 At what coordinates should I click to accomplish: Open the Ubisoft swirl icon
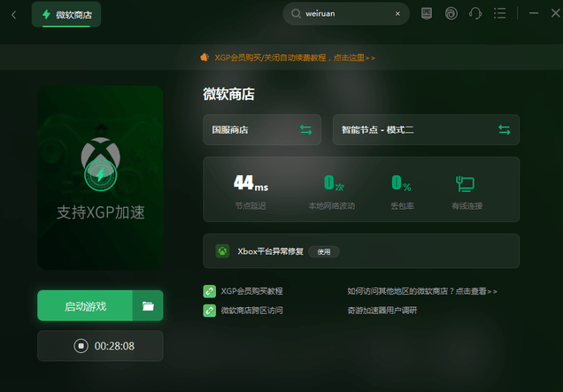pos(451,13)
